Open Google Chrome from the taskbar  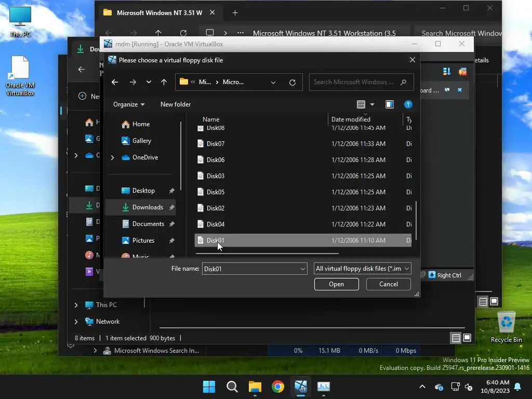(x=278, y=387)
